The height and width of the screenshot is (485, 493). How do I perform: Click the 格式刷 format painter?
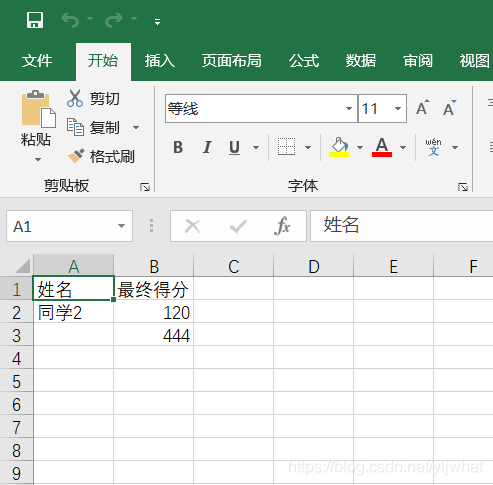[101, 156]
